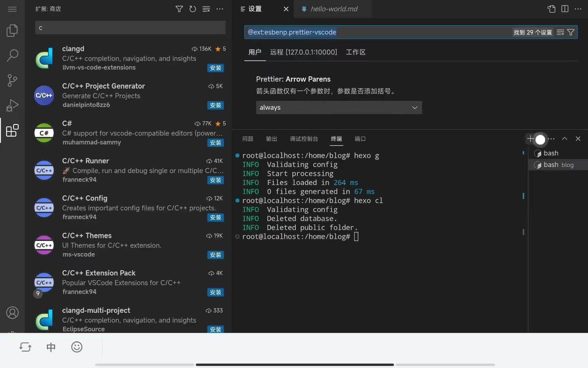The image size is (588, 368).
Task: Toggle the hamburger menu in activity bar
Action: tap(12, 9)
